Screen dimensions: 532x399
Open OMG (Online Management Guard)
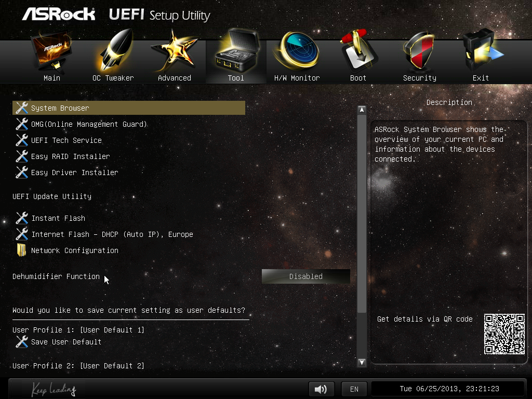(89, 124)
